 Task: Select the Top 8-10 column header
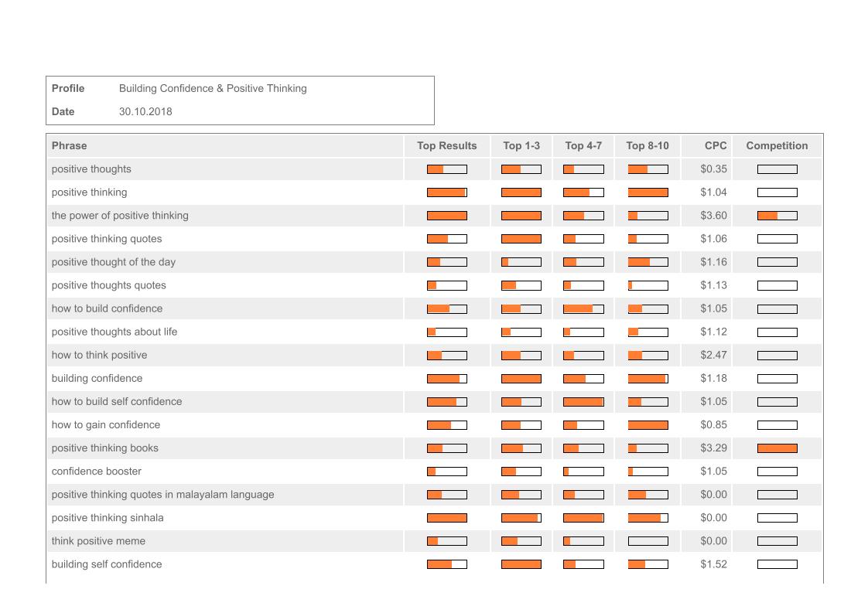648,145
